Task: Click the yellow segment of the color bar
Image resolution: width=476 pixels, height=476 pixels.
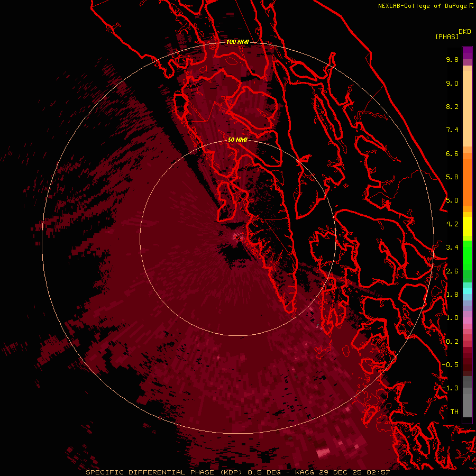Action: pos(467,226)
